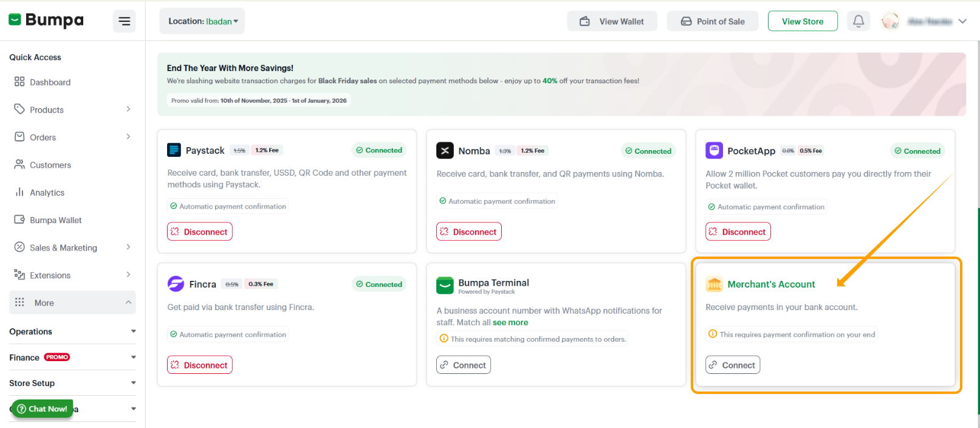Click PocketApp 0.5% Fee tag
Viewport: 980px width, 428px height.
tap(810, 151)
